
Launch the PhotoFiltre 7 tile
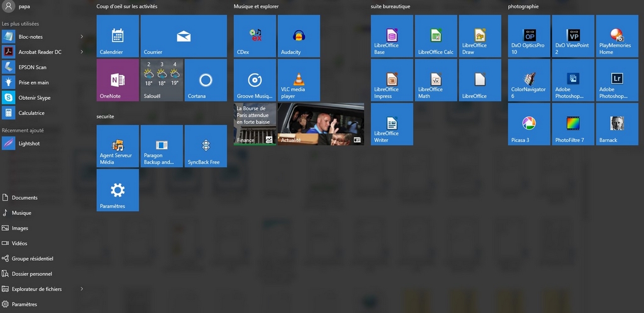tap(574, 124)
